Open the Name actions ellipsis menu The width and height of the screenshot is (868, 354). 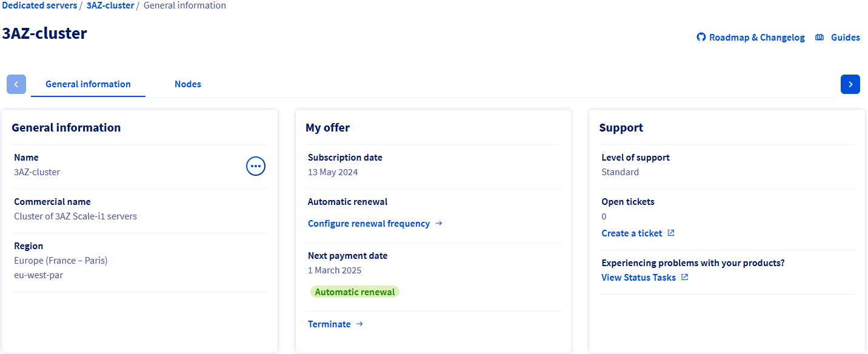click(x=256, y=165)
